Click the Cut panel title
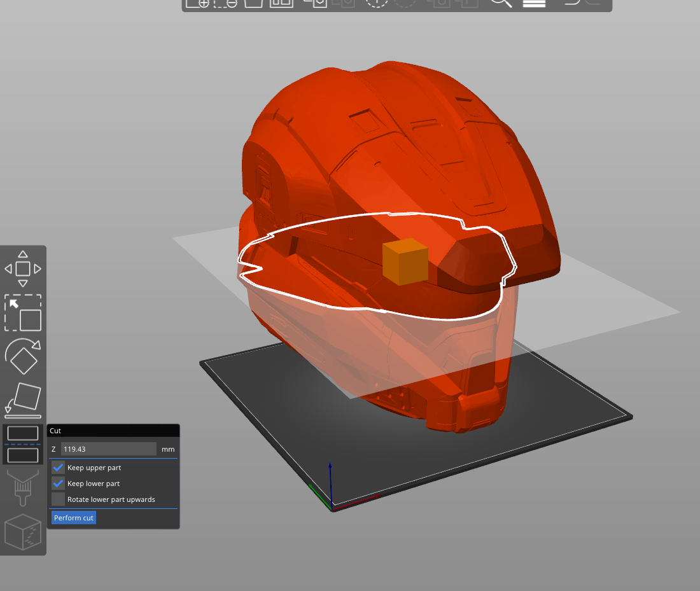This screenshot has height=591, width=700. point(55,431)
